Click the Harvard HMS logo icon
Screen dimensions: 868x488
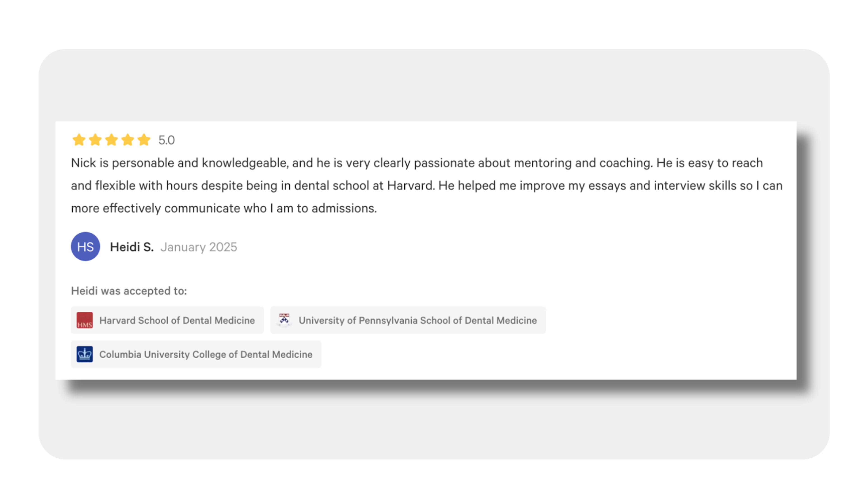click(85, 320)
